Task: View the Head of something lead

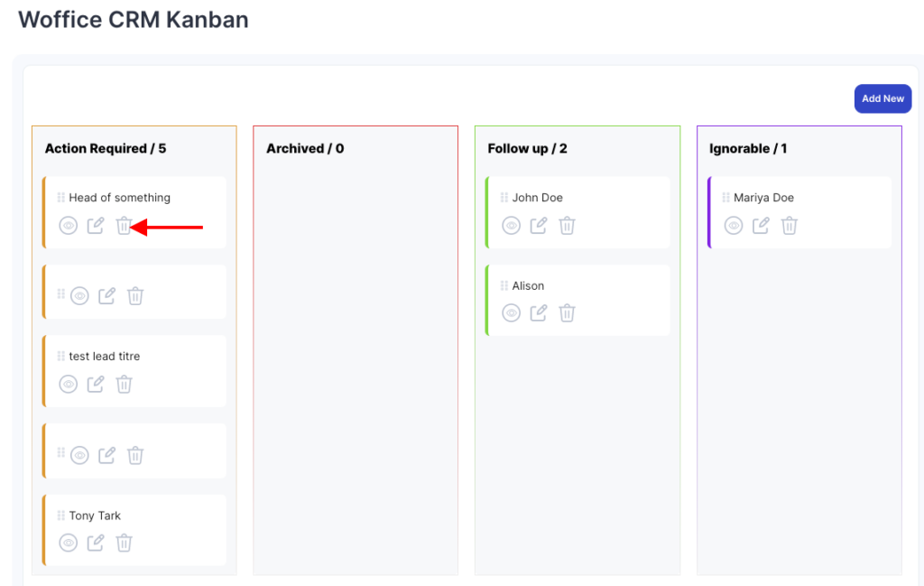Action: [69, 226]
